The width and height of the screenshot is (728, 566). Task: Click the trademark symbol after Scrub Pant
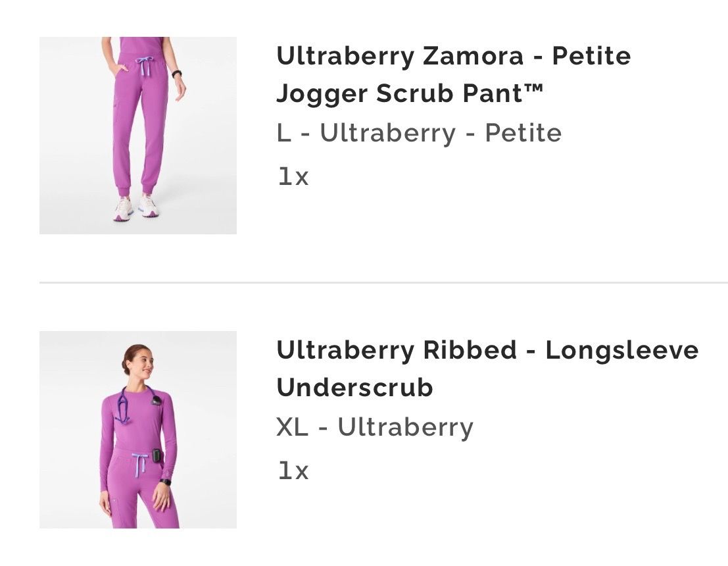(x=535, y=86)
